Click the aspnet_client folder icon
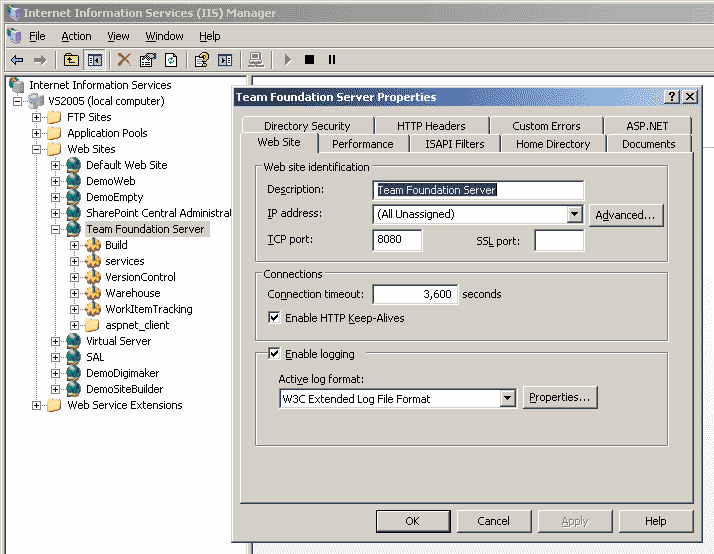The width and height of the screenshot is (714, 554). pos(92,325)
